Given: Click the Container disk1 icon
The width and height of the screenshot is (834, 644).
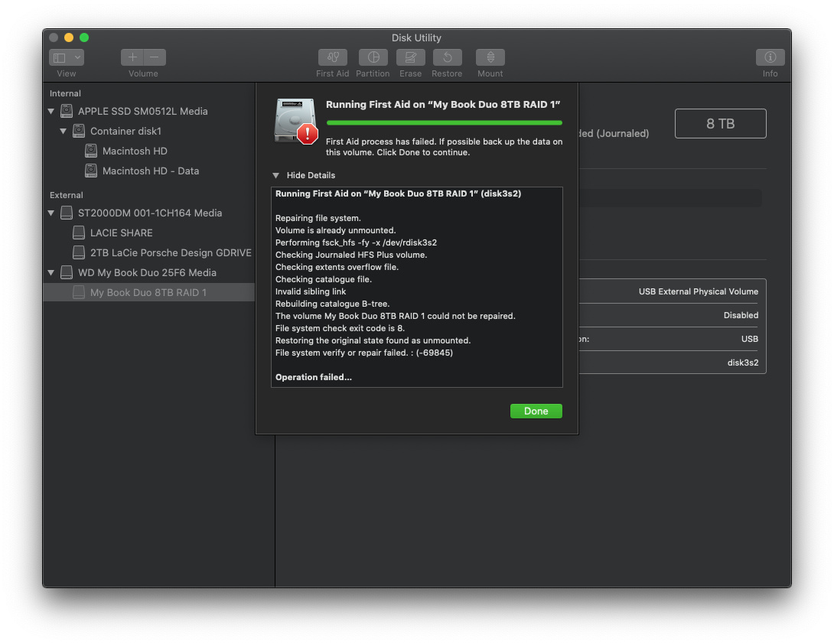Looking at the screenshot, I should point(79,131).
